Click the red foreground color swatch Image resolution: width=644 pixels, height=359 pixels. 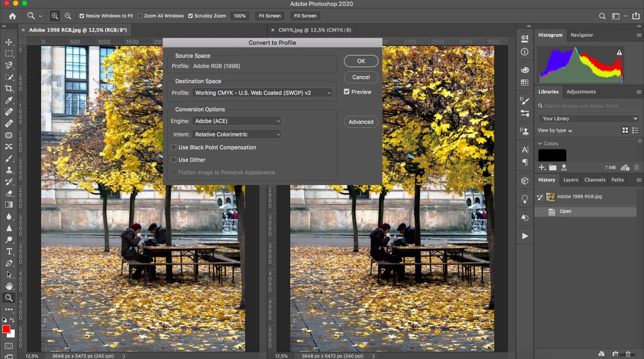pos(6,329)
